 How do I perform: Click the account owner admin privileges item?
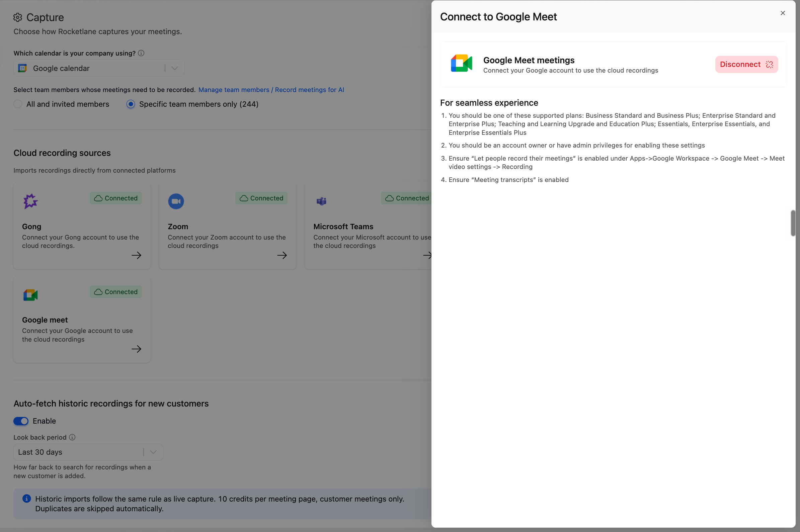pyautogui.click(x=577, y=145)
